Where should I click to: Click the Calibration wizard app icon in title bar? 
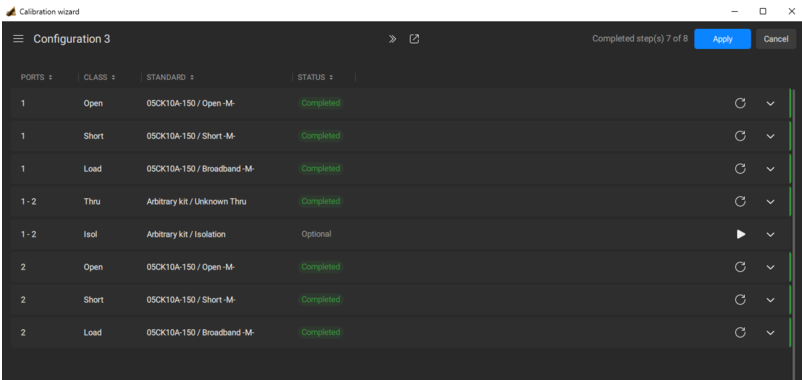click(x=11, y=11)
